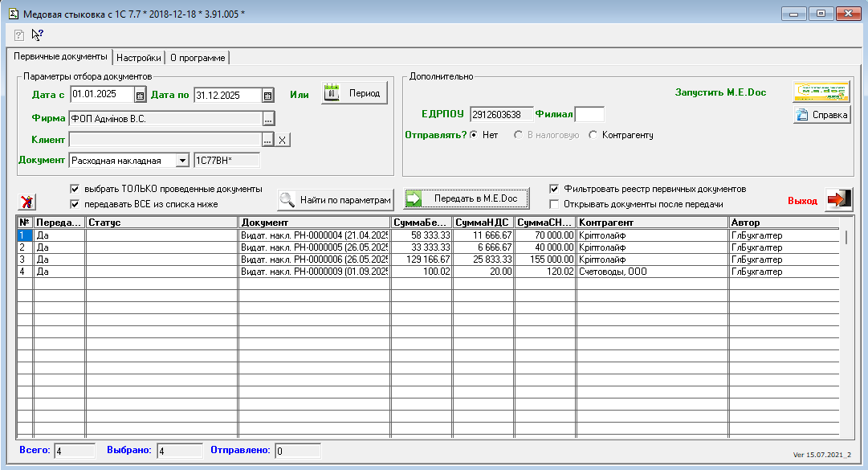
Task: Enable Открывать документы после передачи checkbox
Action: tap(555, 204)
